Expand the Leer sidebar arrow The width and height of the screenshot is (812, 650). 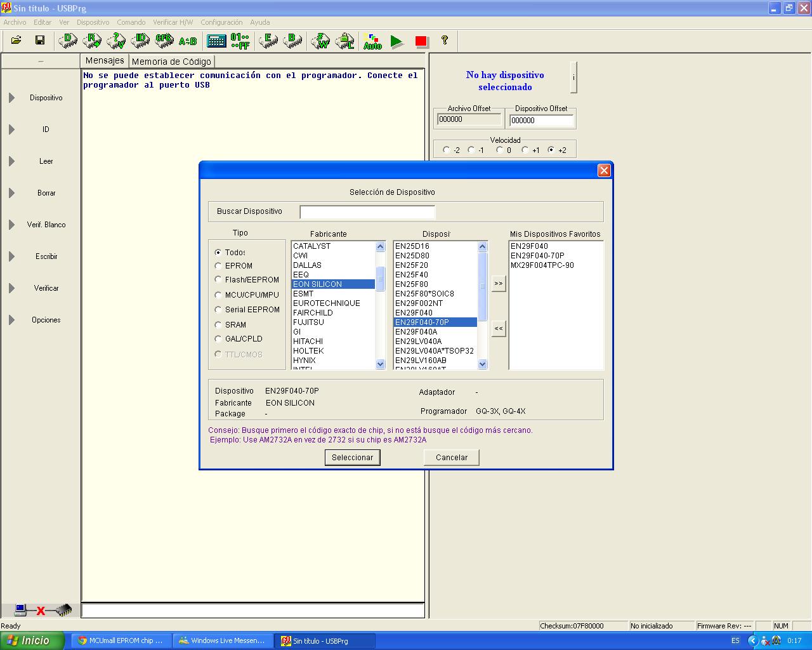tap(11, 161)
